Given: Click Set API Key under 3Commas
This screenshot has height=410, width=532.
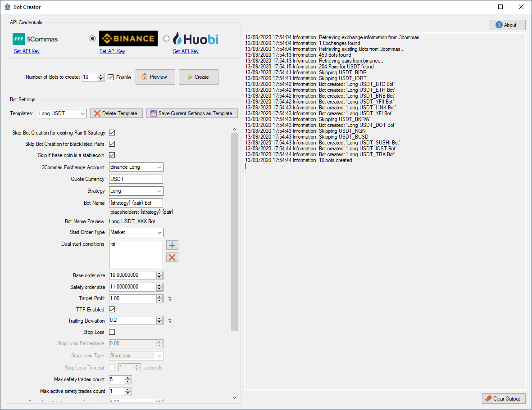Looking at the screenshot, I should [27, 51].
